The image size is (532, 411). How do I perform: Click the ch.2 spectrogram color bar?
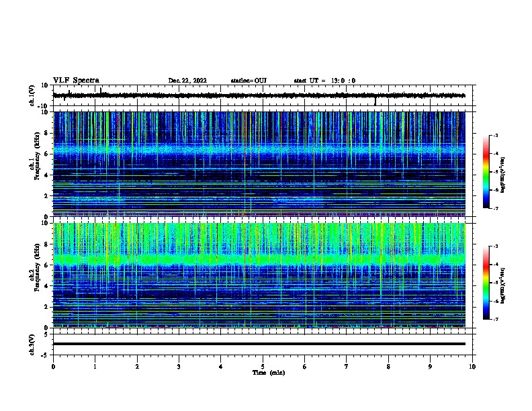pyautogui.click(x=486, y=283)
